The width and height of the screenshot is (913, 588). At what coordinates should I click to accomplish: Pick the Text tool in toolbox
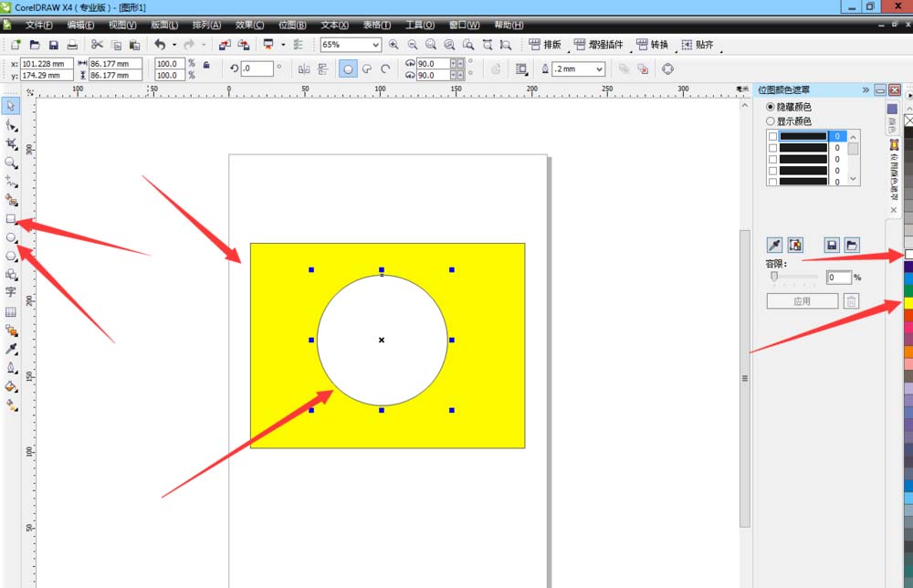click(11, 292)
